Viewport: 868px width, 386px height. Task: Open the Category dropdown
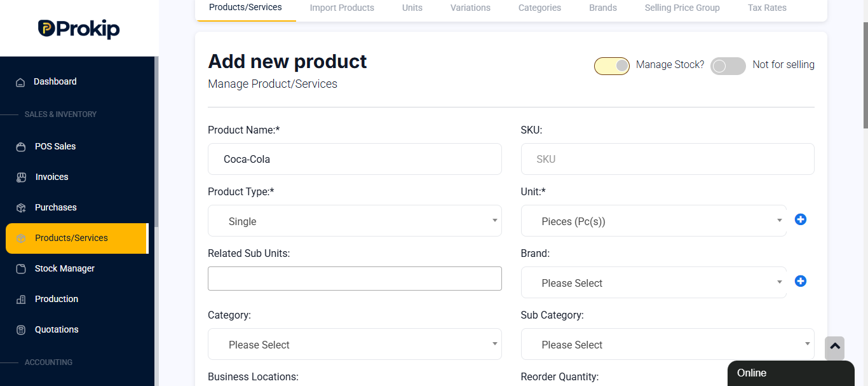[355, 344]
